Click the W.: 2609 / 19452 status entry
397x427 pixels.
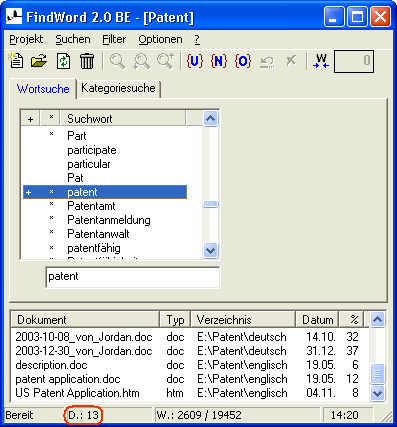tap(199, 415)
